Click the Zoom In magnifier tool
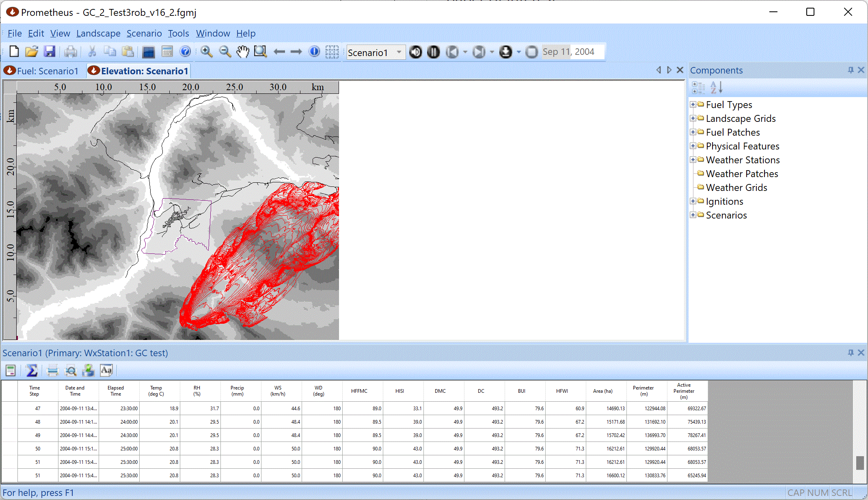 click(207, 52)
